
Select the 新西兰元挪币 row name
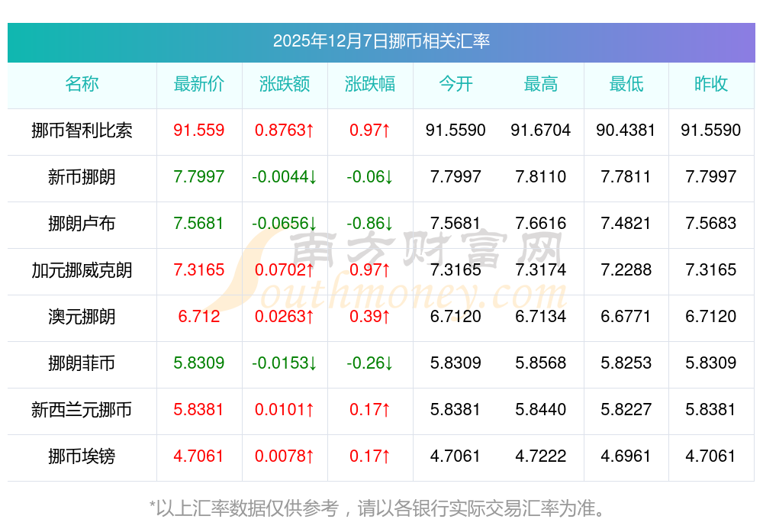82,410
